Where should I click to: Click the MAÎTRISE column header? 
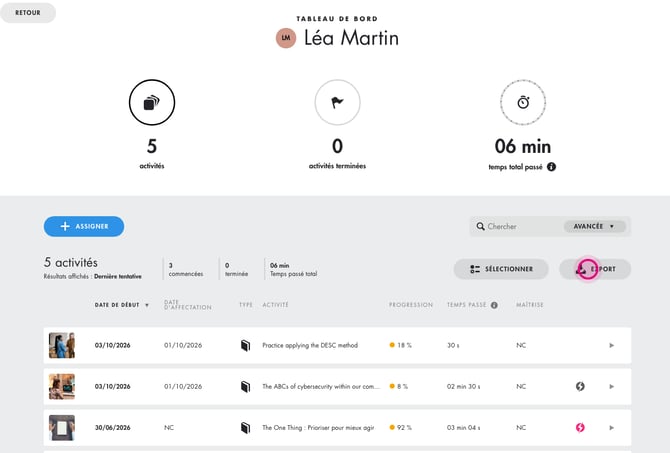pos(529,305)
